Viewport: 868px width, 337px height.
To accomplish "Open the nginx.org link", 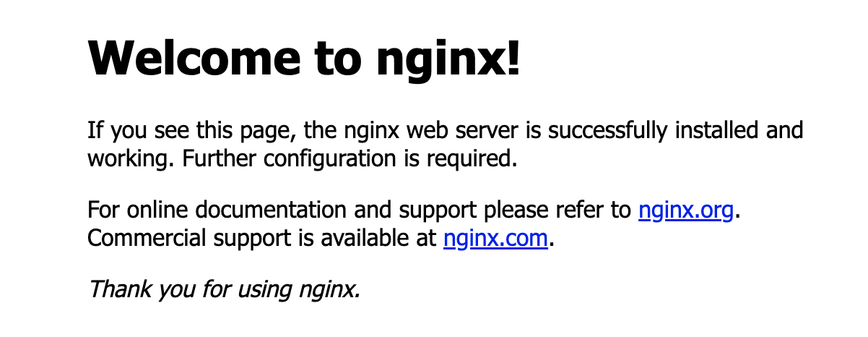I will (x=686, y=211).
